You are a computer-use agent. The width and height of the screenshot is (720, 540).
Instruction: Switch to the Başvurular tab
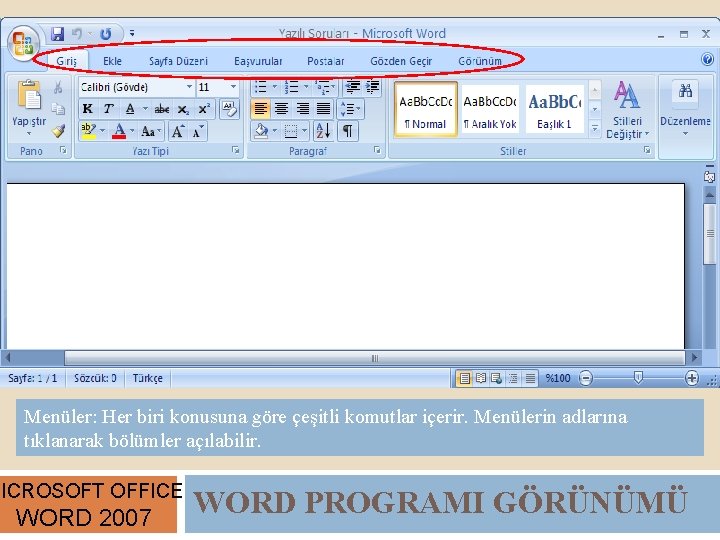click(258, 61)
